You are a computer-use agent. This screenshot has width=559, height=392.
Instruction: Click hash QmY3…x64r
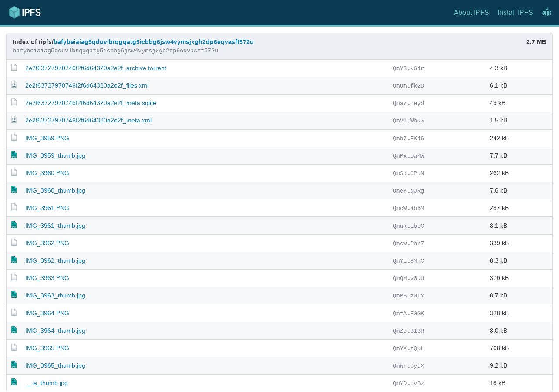click(408, 68)
